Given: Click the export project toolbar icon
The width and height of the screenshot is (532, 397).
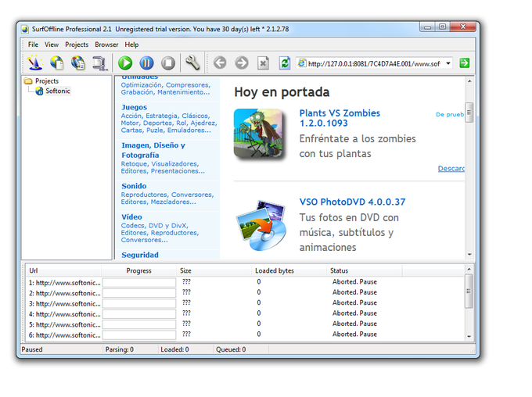Looking at the screenshot, I should pyautogui.click(x=100, y=63).
